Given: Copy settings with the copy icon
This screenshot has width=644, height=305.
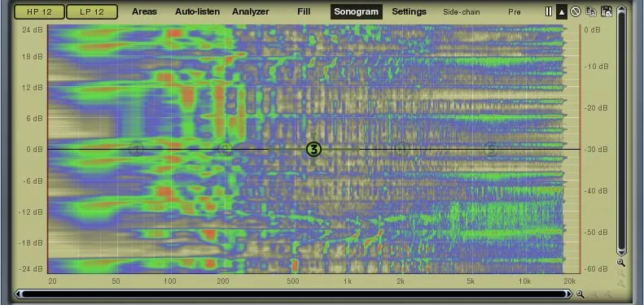Looking at the screenshot, I should [x=591, y=11].
